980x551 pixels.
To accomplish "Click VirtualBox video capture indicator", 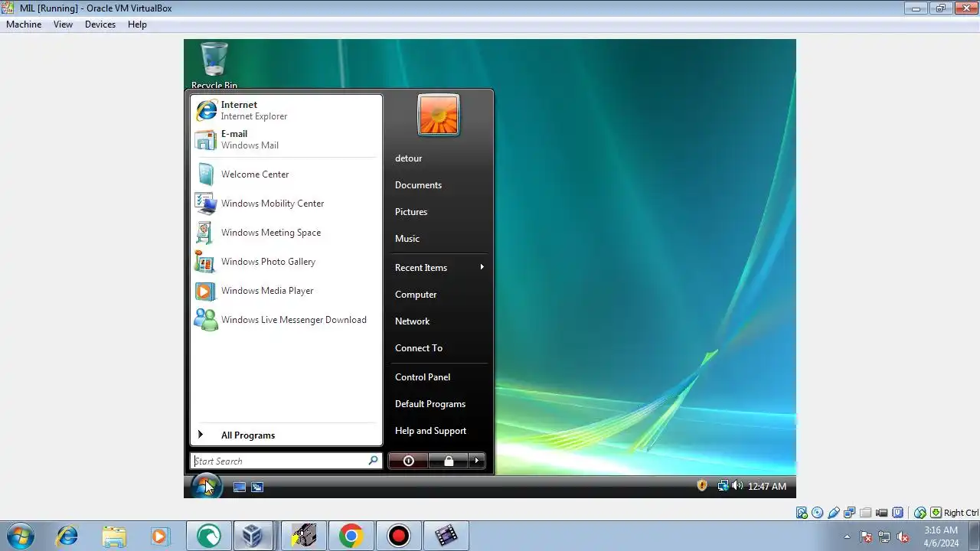I will click(882, 513).
